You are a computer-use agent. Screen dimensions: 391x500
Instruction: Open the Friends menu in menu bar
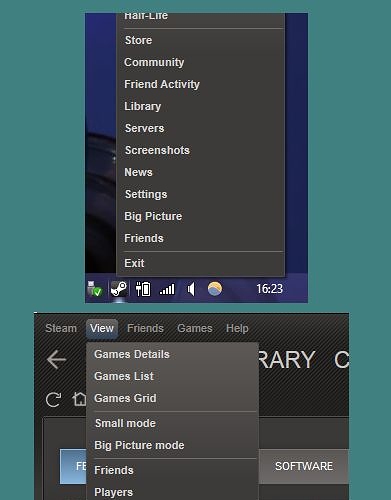[x=145, y=328]
